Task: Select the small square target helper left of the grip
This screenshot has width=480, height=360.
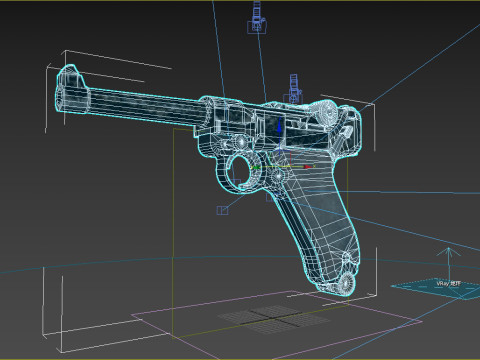Action: tap(222, 210)
